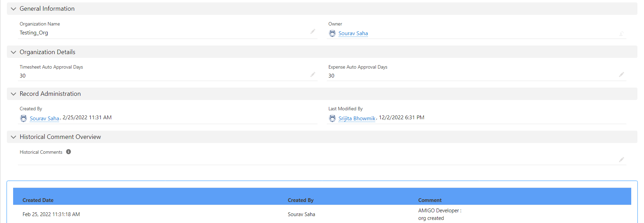Open Created By avatar icon
The height and width of the screenshot is (223, 644).
(23, 118)
